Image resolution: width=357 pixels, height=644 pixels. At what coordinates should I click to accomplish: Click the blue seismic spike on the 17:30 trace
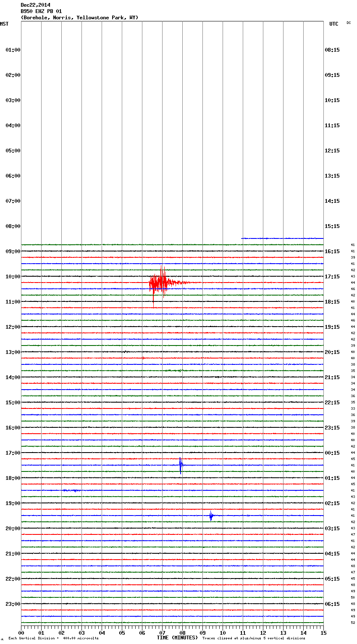(x=181, y=465)
